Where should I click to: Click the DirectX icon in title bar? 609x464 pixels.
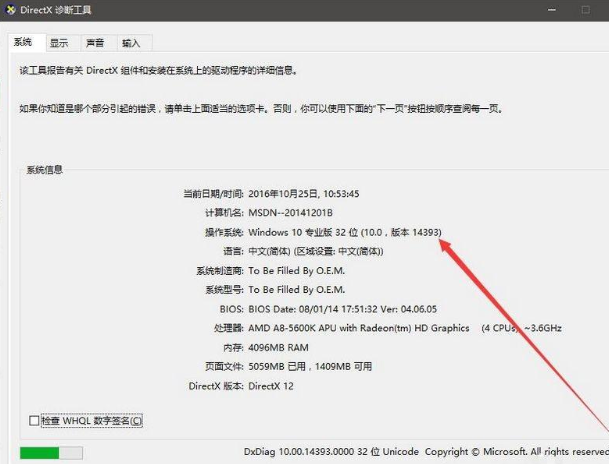click(10, 9)
